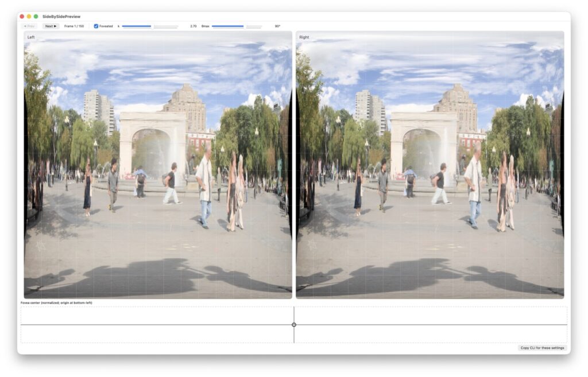Screen dimensions: 588x377
Task: Disable the Foveated checkbox
Action: [96, 26]
